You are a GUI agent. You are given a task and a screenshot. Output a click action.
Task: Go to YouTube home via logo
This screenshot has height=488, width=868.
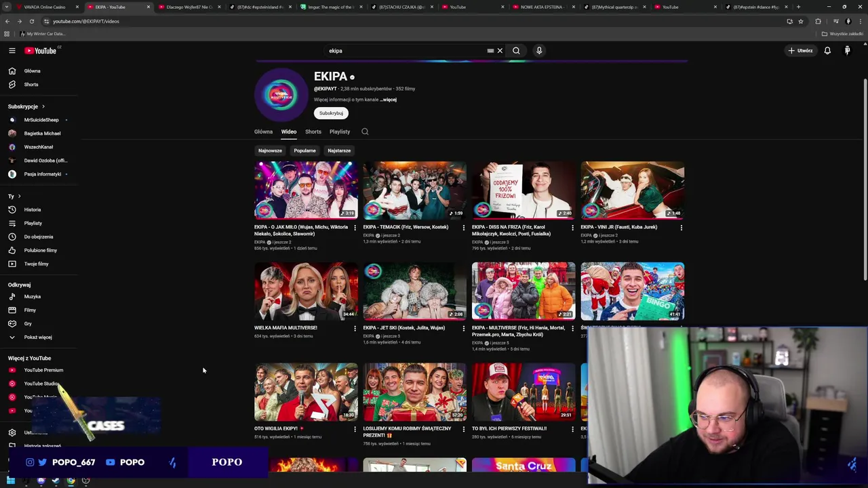tap(41, 51)
